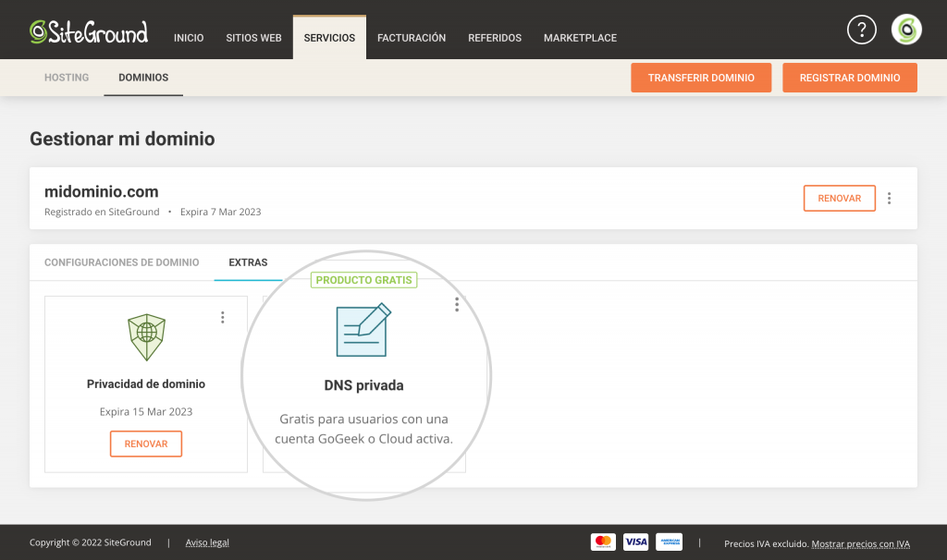Click Mostrar precios con IVA link
This screenshot has width=947, height=560.
pos(860,543)
